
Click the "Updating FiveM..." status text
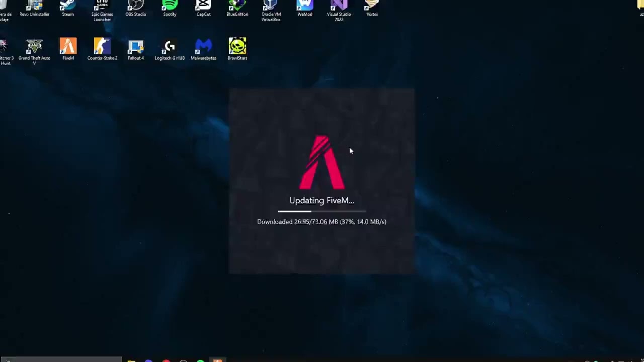click(321, 200)
